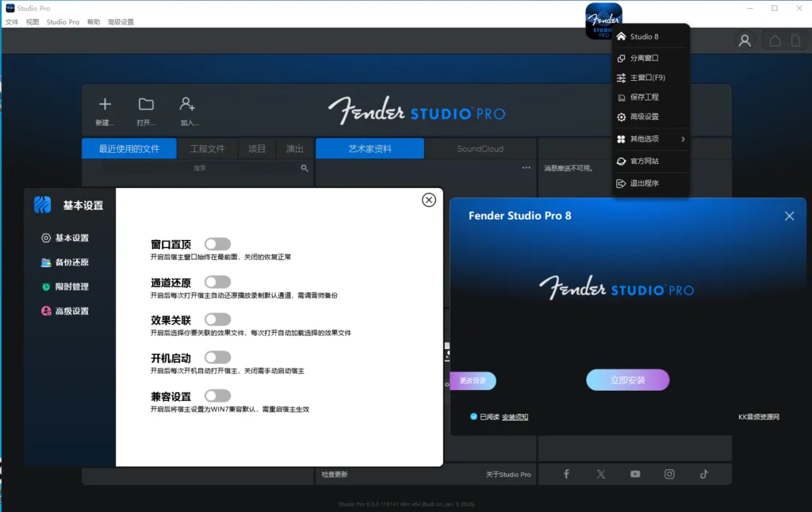
Task: Click the 检查更新 link
Action: 335,474
